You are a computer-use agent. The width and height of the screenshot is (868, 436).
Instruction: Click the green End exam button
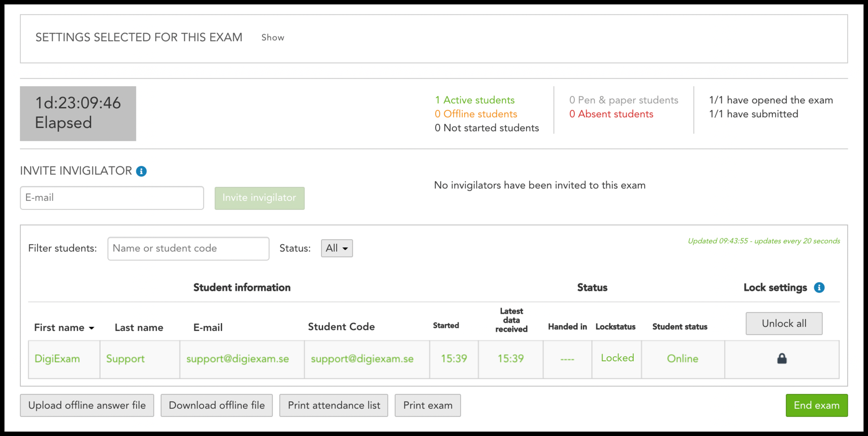coord(816,405)
